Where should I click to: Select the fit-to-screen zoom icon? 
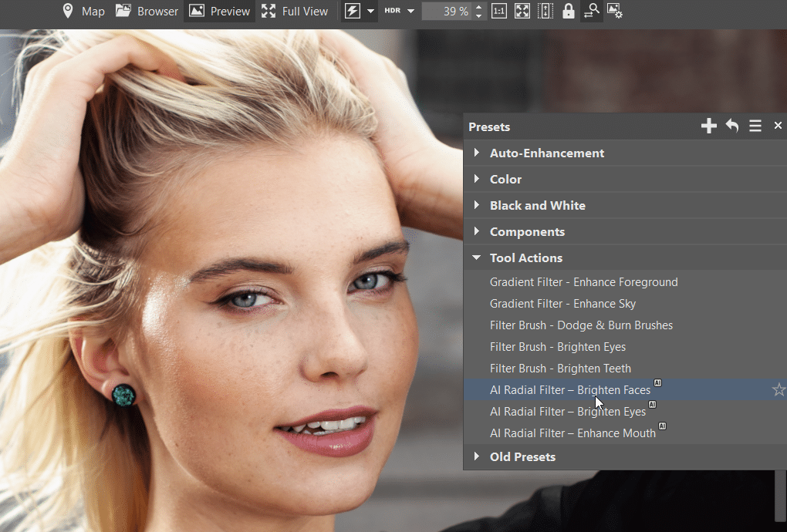pos(522,11)
